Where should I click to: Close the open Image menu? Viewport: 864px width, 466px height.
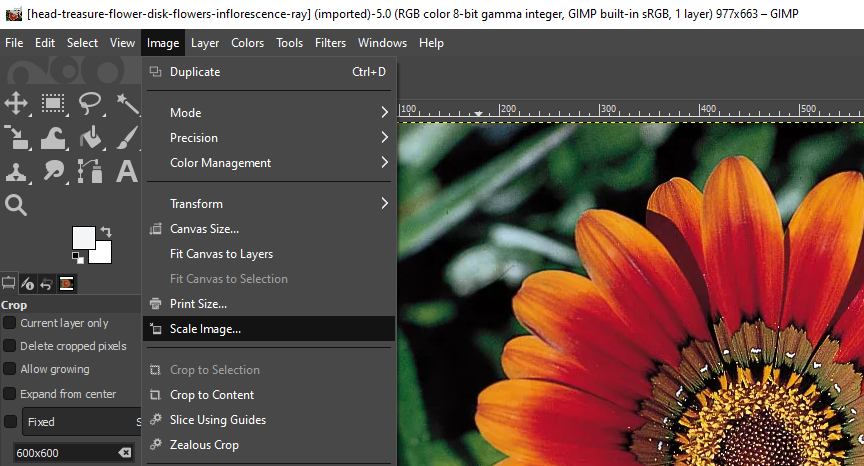click(163, 43)
